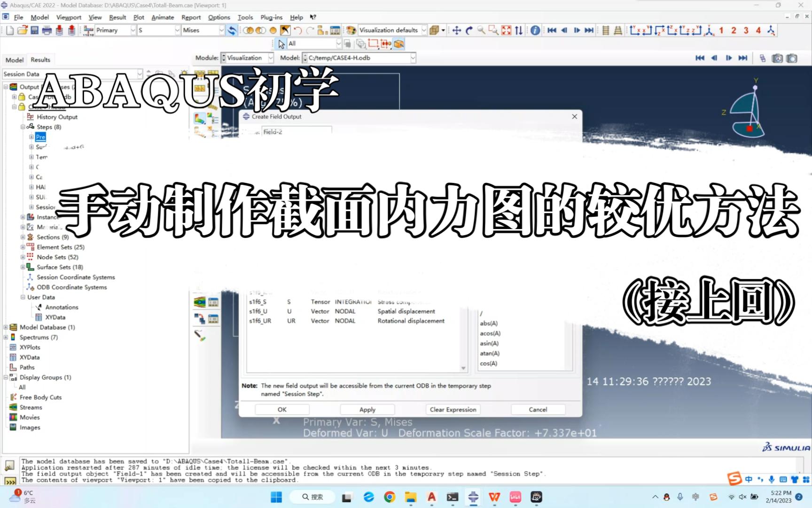Open the Field Output dialog icon
Image resolution: width=812 pixels, height=508 pixels.
pyautogui.click(x=88, y=30)
